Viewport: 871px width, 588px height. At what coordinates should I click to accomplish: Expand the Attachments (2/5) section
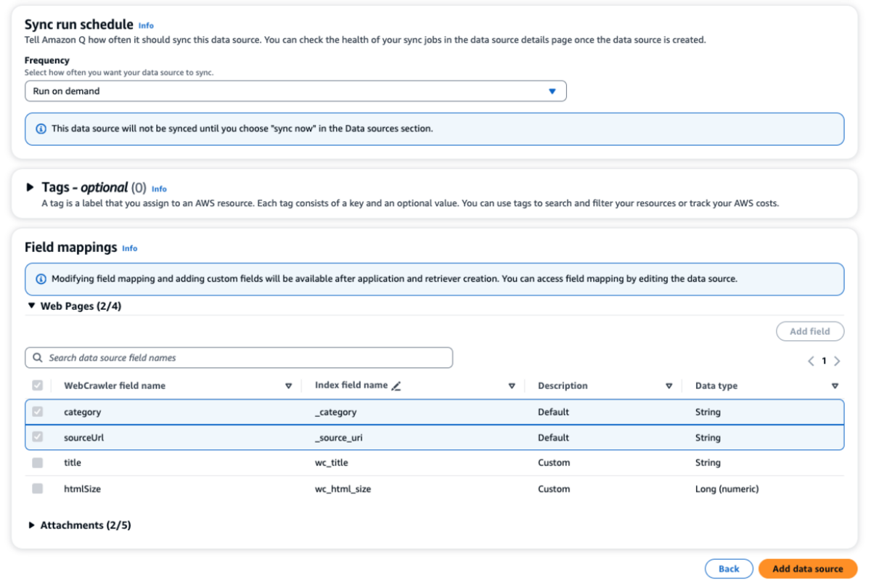point(32,525)
